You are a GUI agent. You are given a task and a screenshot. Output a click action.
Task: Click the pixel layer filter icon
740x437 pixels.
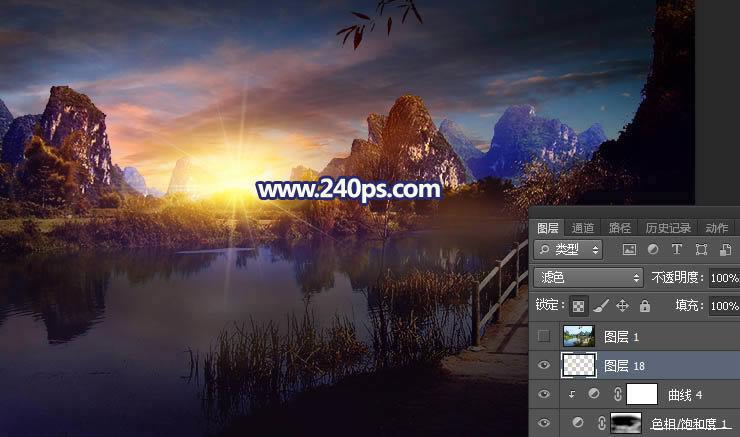pos(629,249)
